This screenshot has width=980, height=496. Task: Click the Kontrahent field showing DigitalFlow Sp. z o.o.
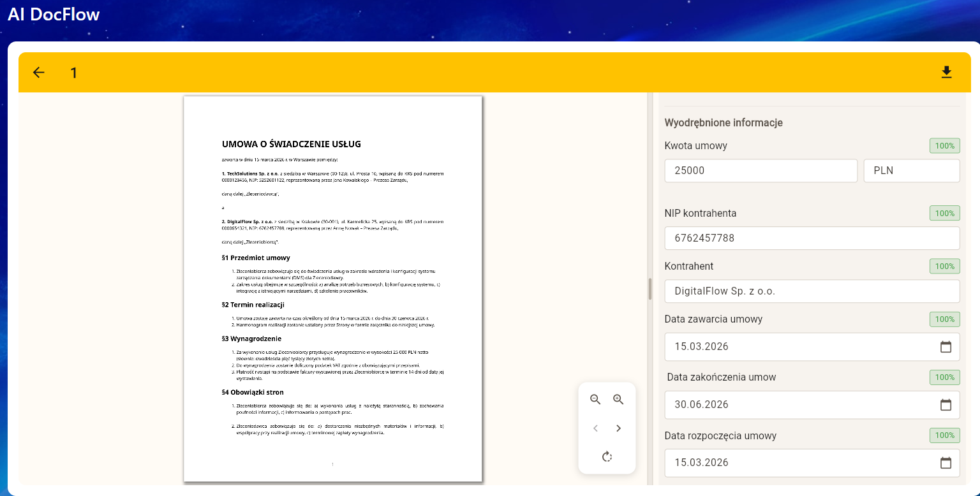tap(812, 291)
